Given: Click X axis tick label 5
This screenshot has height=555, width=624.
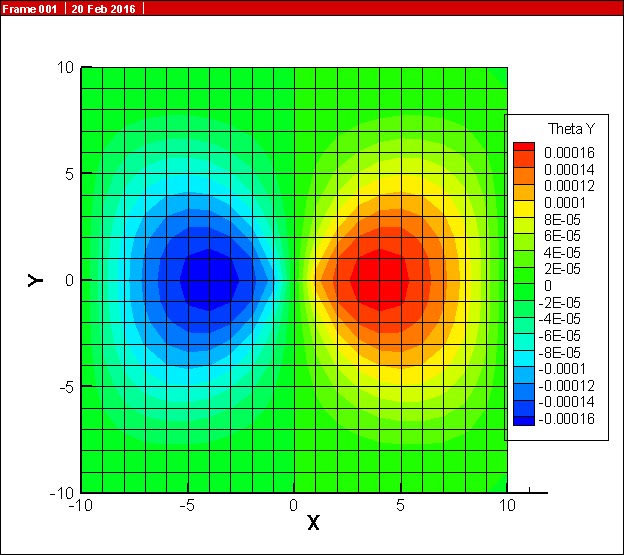Looking at the screenshot, I should click(400, 506).
